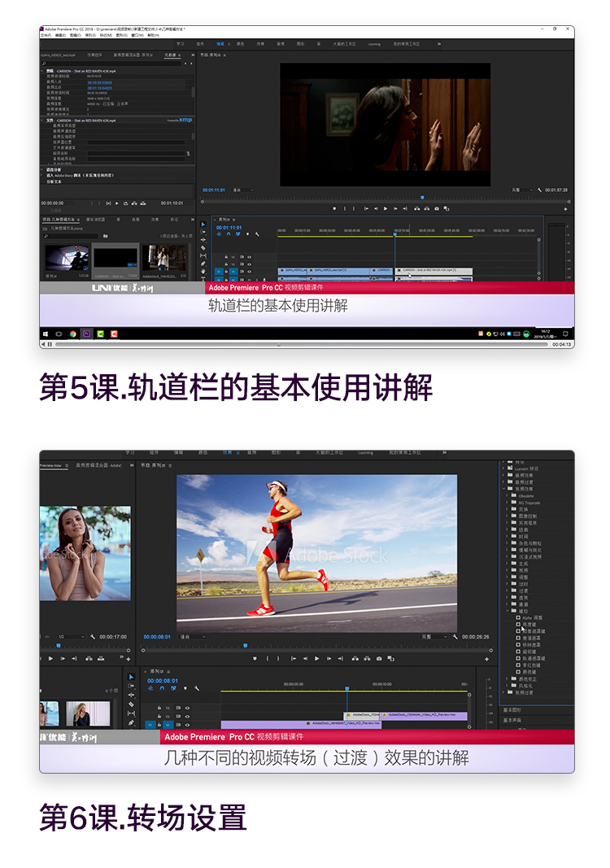Image resolution: width=610 pixels, height=868 pixels.
Task: Open lesson 6 program monitor button editor plus
Action: (x=487, y=659)
